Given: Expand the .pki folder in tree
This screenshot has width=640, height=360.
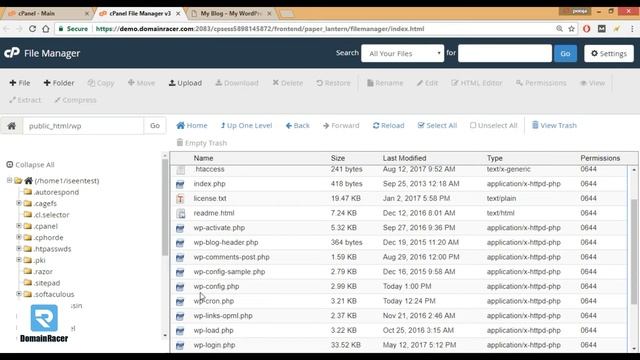Looking at the screenshot, I should (x=19, y=260).
